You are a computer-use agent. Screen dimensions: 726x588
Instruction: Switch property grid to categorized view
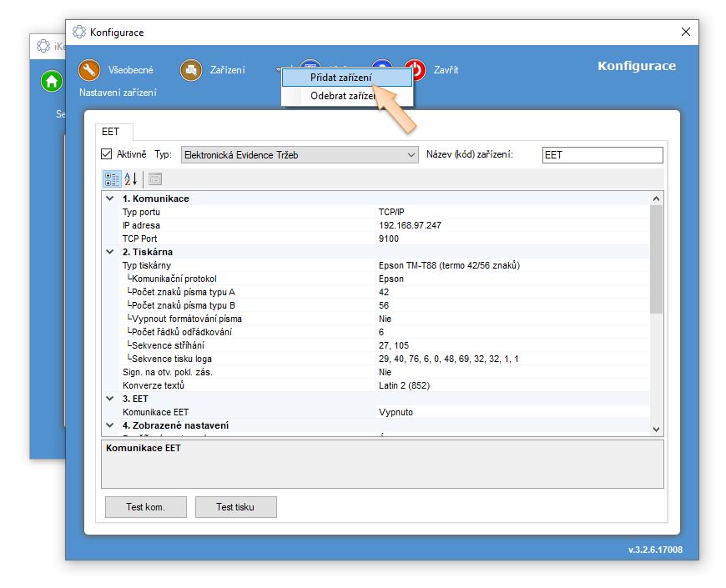(111, 178)
